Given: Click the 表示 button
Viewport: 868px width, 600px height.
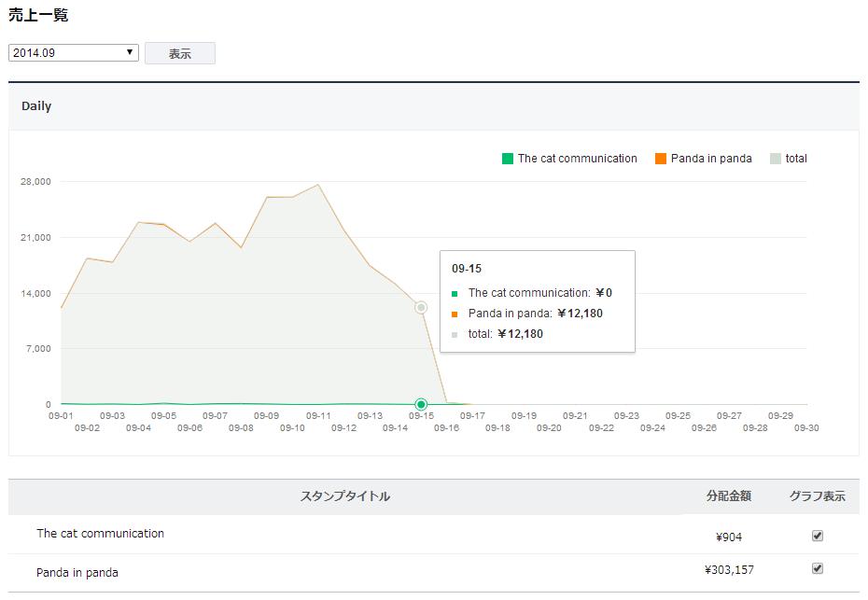Looking at the screenshot, I should [180, 54].
